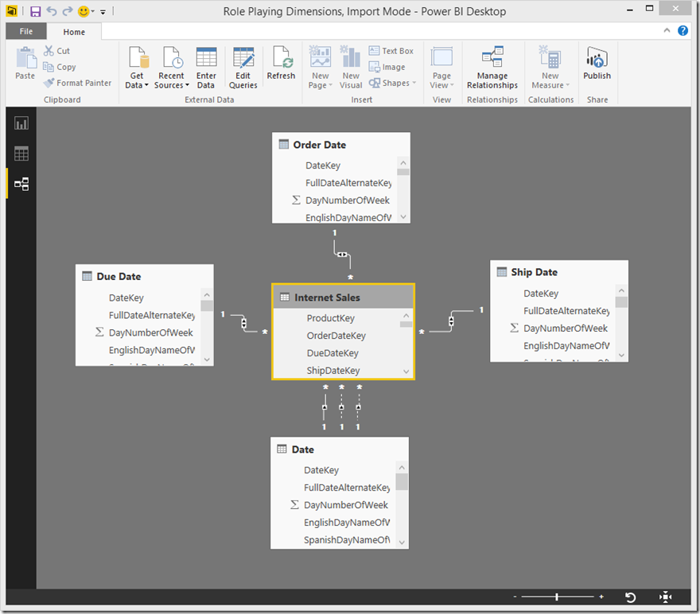Reset the diagram layout
700x614 pixels.
[630, 597]
